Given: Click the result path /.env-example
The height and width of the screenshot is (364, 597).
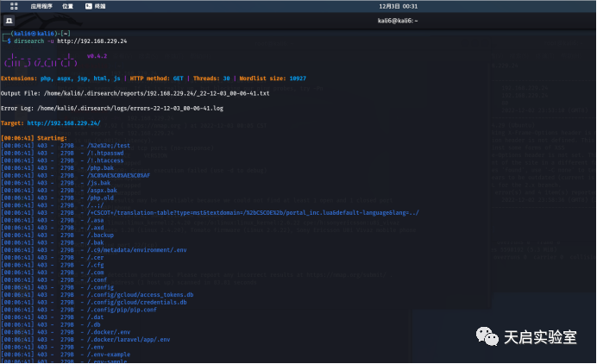Looking at the screenshot, I should click(109, 355).
